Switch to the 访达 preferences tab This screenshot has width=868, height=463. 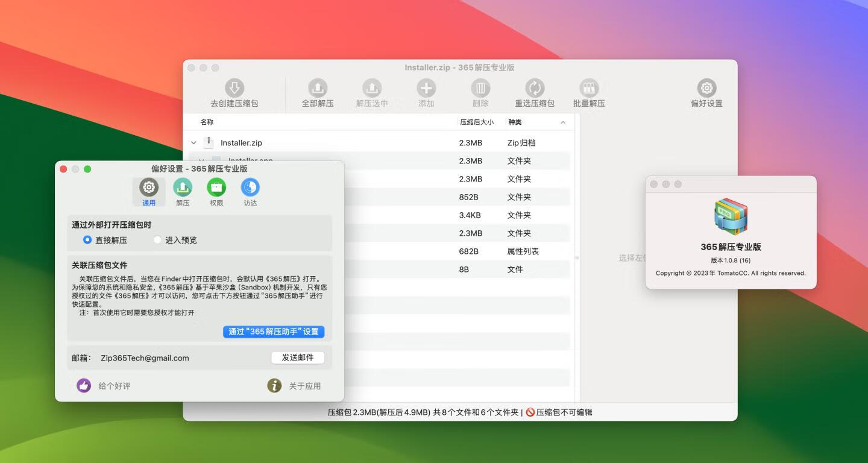coord(250,192)
